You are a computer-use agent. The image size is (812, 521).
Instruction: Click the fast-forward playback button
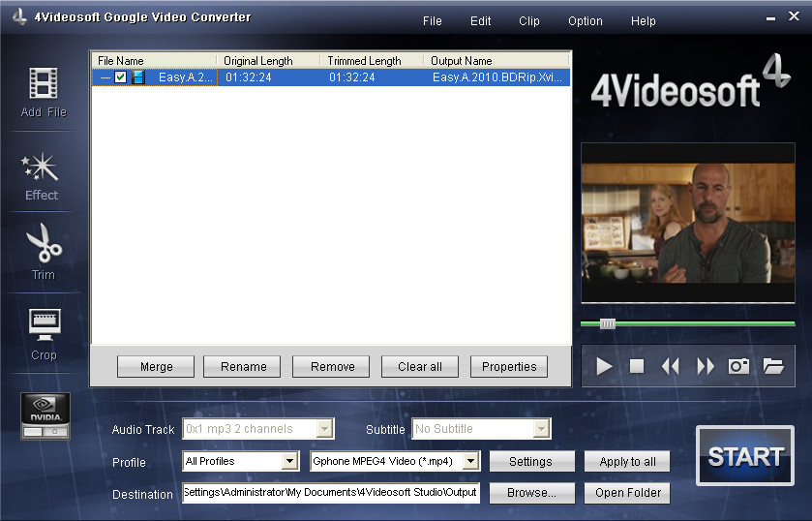[706, 366]
